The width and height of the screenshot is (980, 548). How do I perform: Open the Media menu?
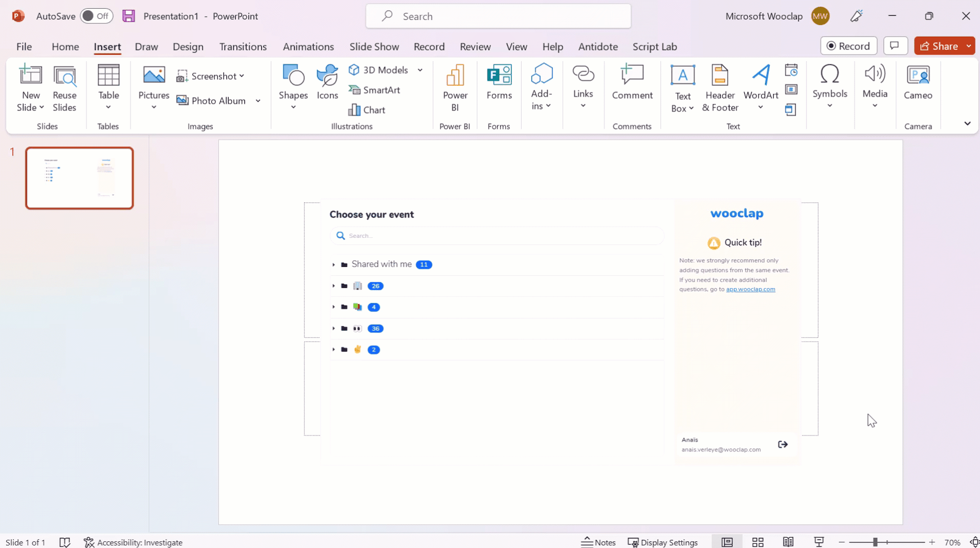[x=875, y=87]
